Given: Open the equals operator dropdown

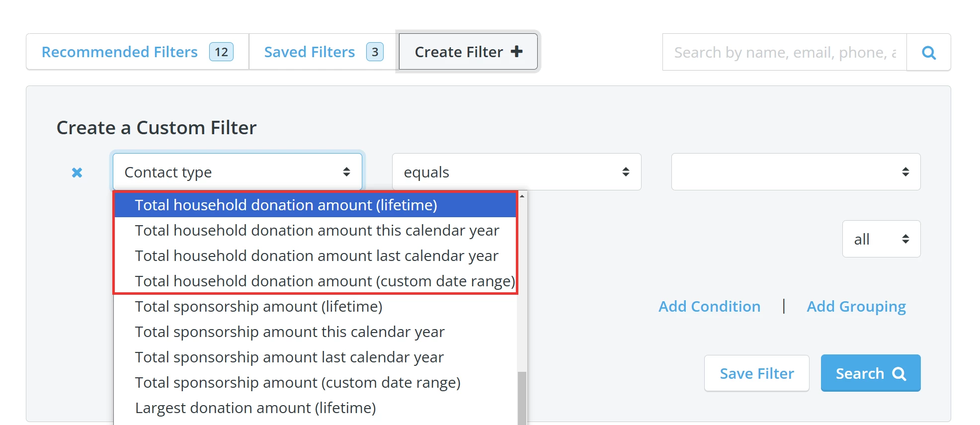Looking at the screenshot, I should coord(516,172).
